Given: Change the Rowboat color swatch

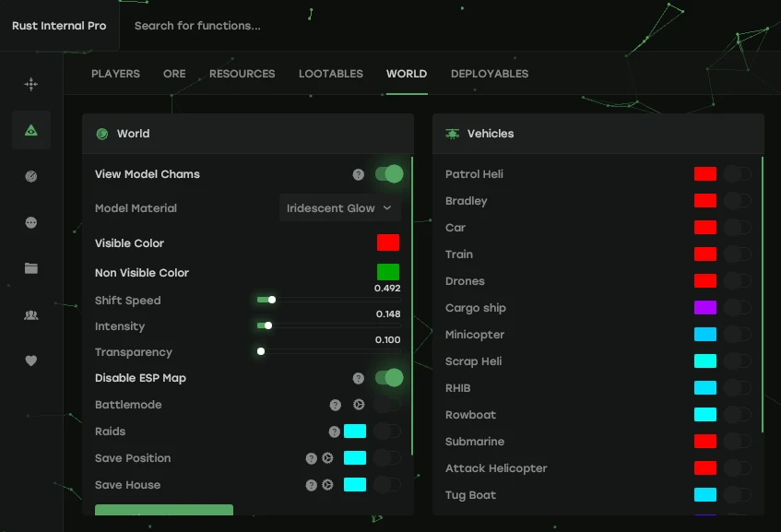Looking at the screenshot, I should pyautogui.click(x=705, y=414).
